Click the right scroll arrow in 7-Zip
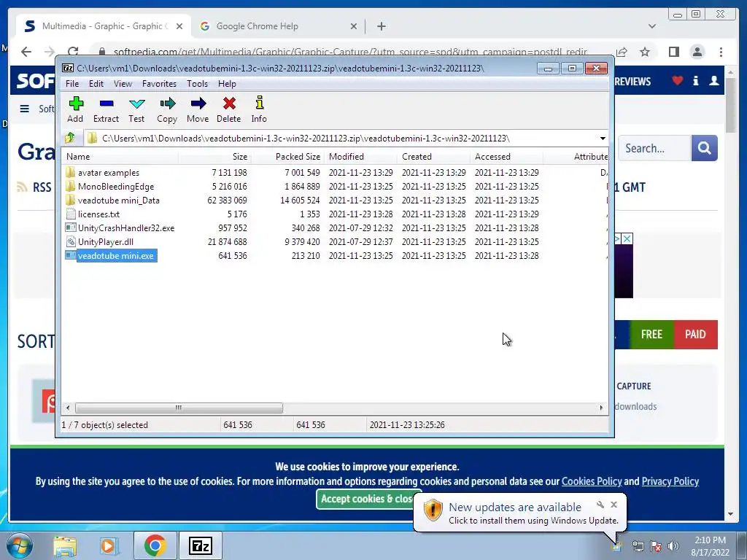Screen dimensions: 747x560 [601, 408]
